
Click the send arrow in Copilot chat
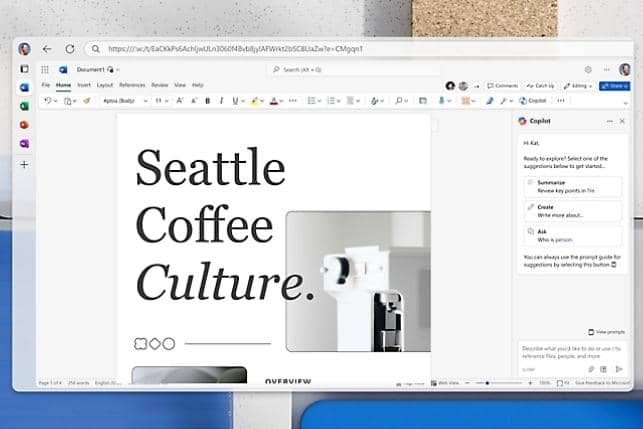click(619, 369)
